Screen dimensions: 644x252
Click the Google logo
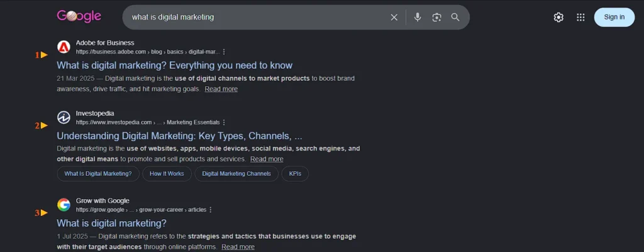[79, 16]
